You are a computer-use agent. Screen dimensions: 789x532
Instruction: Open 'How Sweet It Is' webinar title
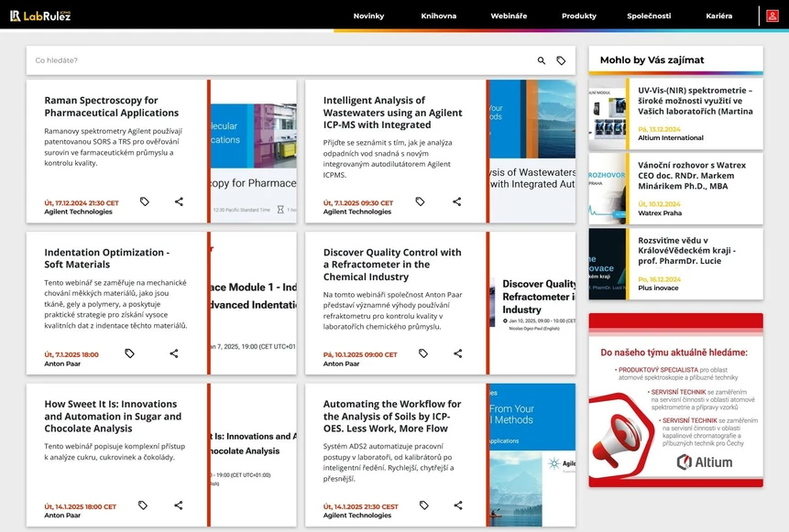point(113,417)
